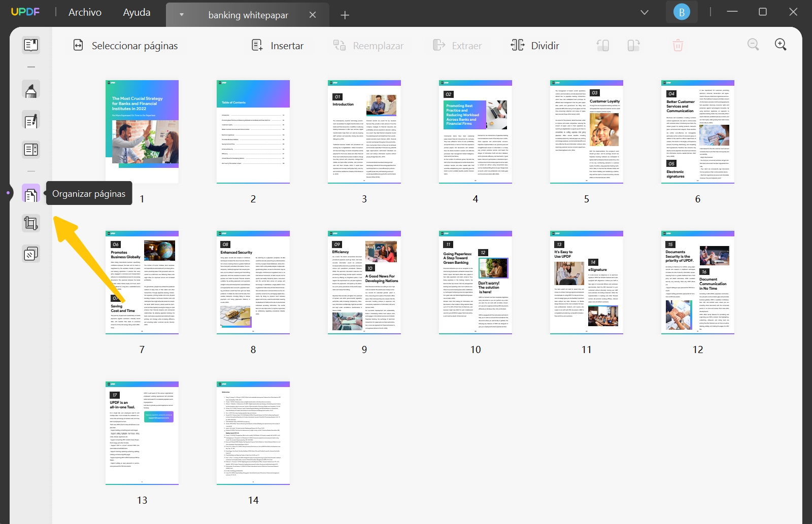The height and width of the screenshot is (524, 812).
Task: Rotate pages right with the rotate icon
Action: [x=633, y=45]
